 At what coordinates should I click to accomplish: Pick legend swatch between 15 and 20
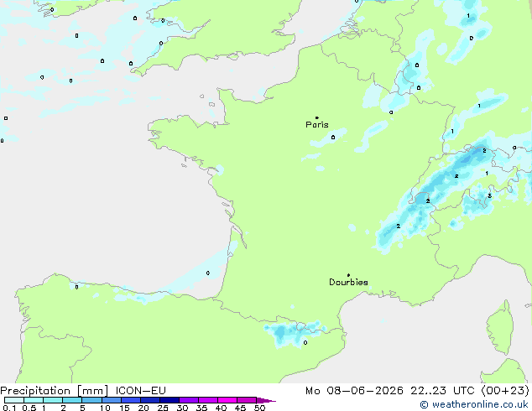[131, 400]
